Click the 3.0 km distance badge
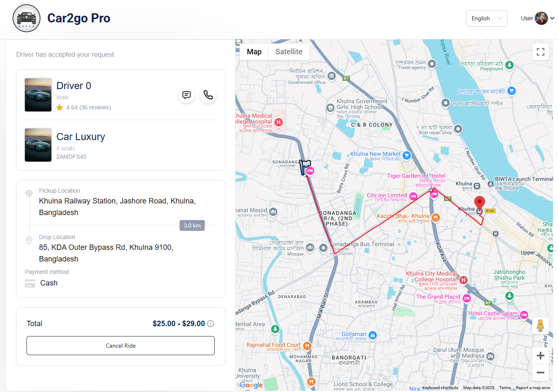Screen dimensions: 558x392 (192, 225)
